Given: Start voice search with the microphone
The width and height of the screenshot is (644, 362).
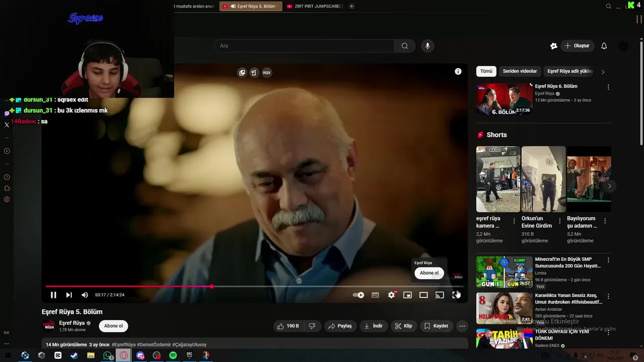Looking at the screenshot, I should [428, 46].
